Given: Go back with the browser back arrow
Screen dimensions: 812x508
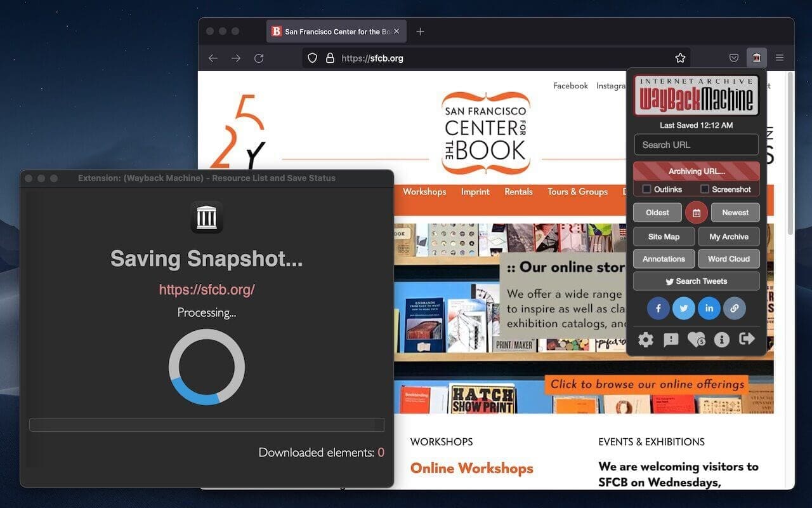Looking at the screenshot, I should point(213,58).
